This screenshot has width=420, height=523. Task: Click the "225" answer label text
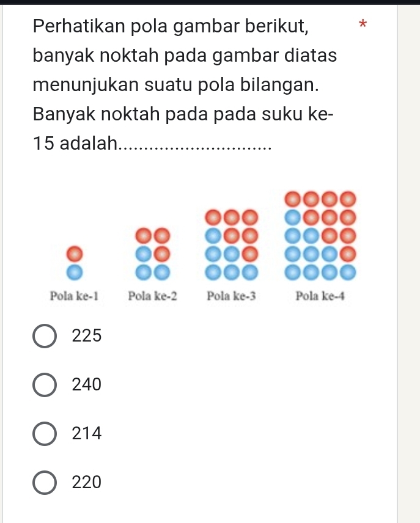coord(86,335)
